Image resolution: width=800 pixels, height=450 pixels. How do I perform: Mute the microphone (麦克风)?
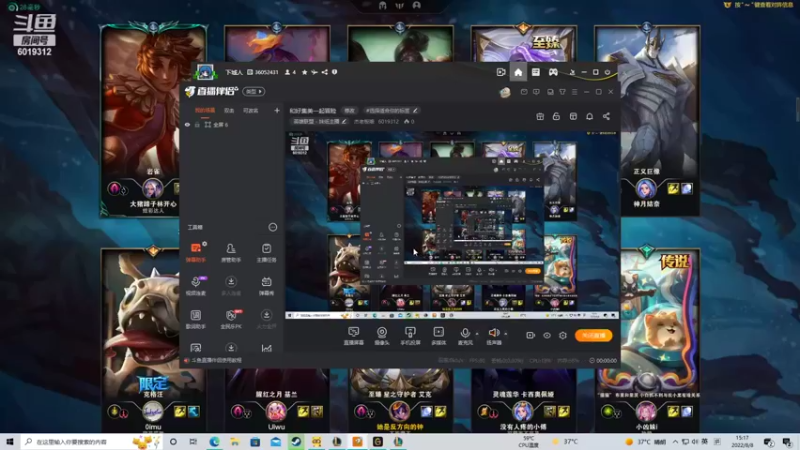click(x=465, y=336)
